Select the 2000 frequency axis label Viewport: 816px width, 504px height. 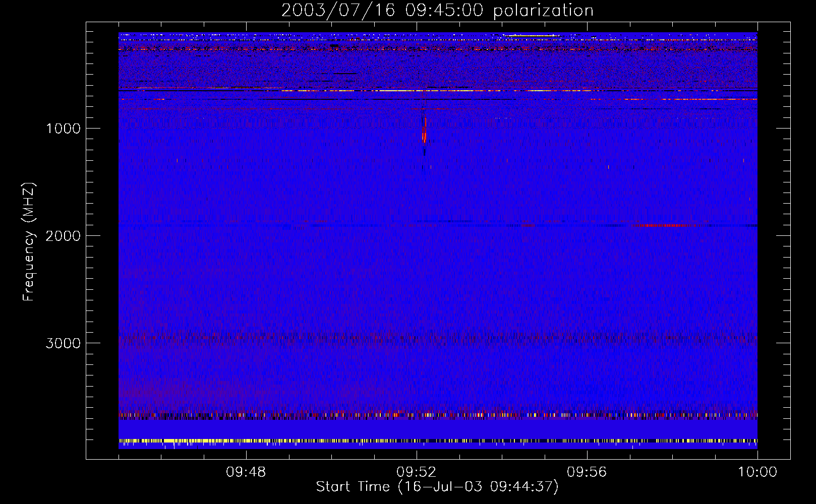coord(63,236)
